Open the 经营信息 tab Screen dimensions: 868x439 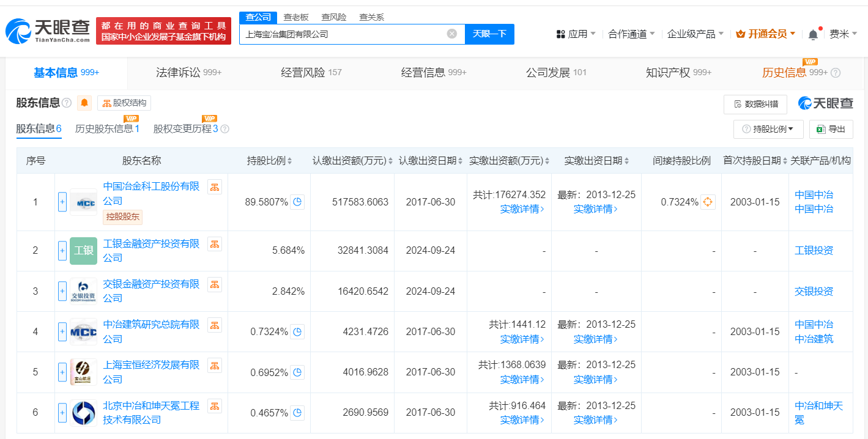point(434,73)
